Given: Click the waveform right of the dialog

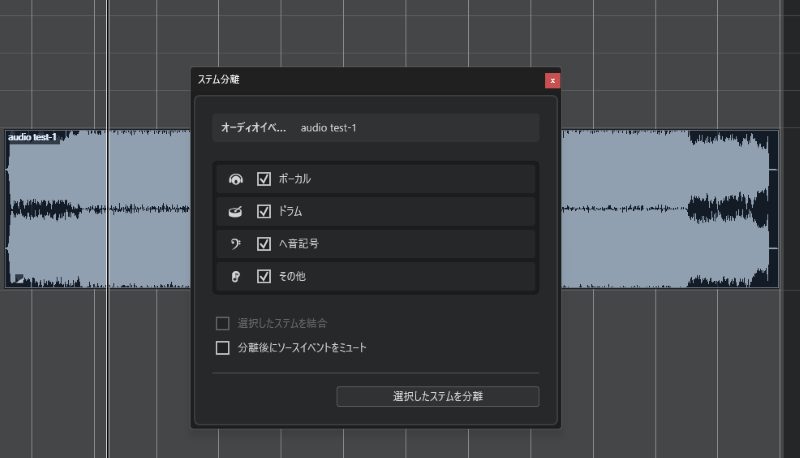Looking at the screenshot, I should [660, 210].
